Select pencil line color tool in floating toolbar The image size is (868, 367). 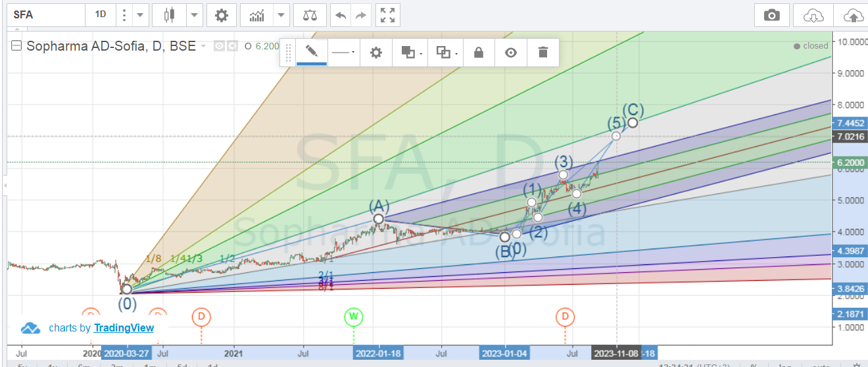point(312,53)
